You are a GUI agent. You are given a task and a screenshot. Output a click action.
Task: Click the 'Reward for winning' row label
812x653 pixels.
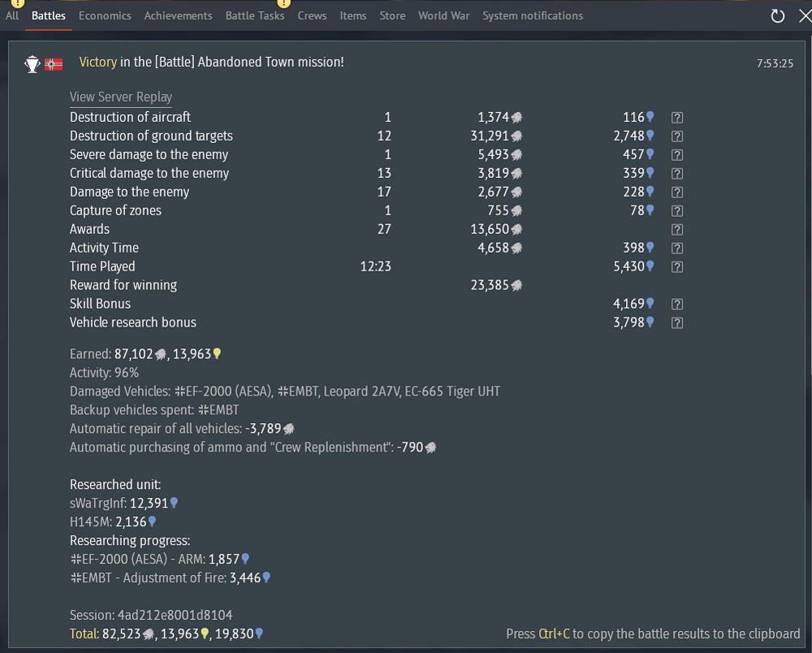click(x=123, y=285)
